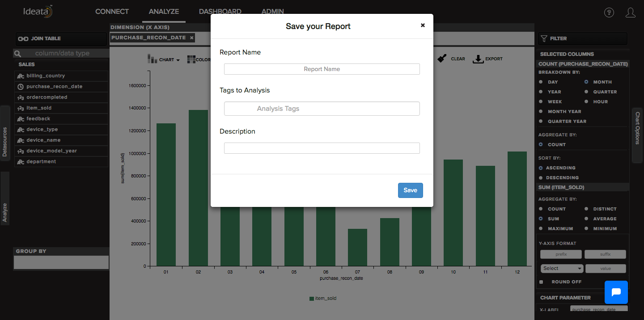This screenshot has width=644, height=320.
Task: Click the Analysis Tags input field
Action: coord(322,109)
